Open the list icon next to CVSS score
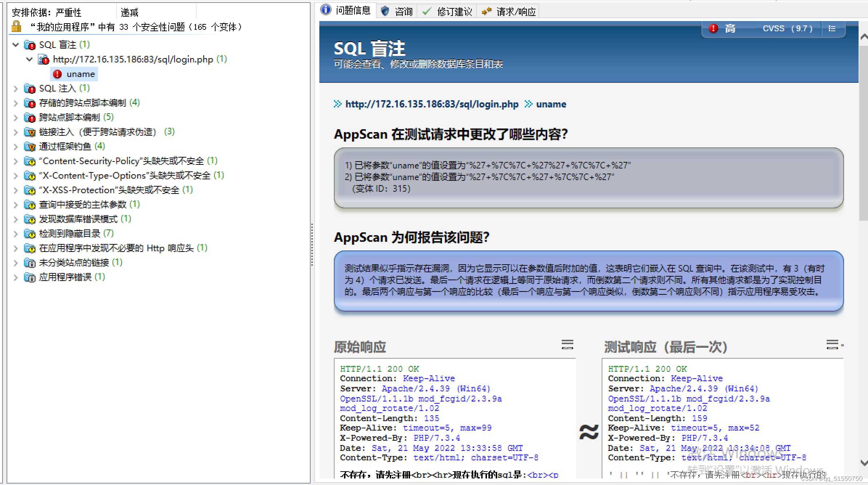Viewport: 868px width, 485px height. coord(832,28)
